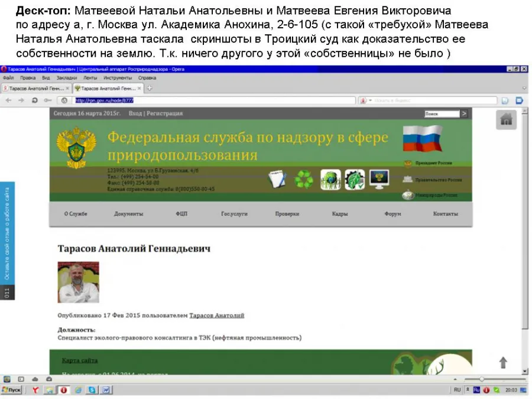Open the Документы nav item
The width and height of the screenshot is (532, 399).
point(129,214)
